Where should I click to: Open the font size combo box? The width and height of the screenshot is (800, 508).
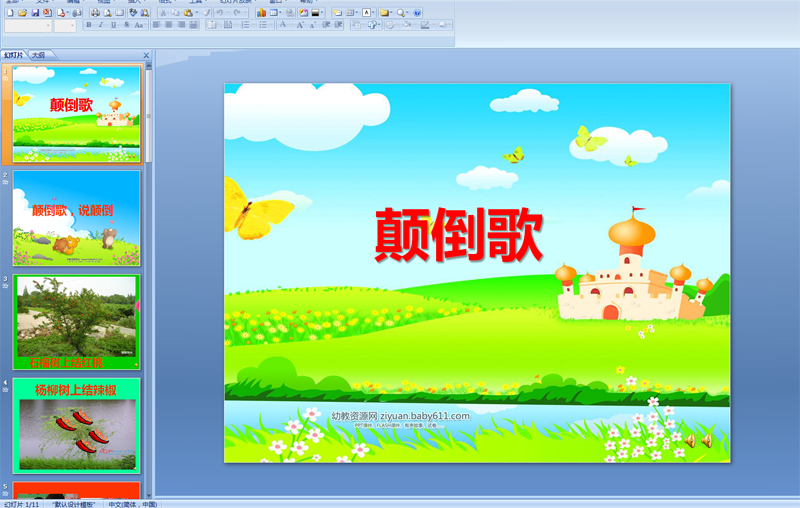pos(65,26)
